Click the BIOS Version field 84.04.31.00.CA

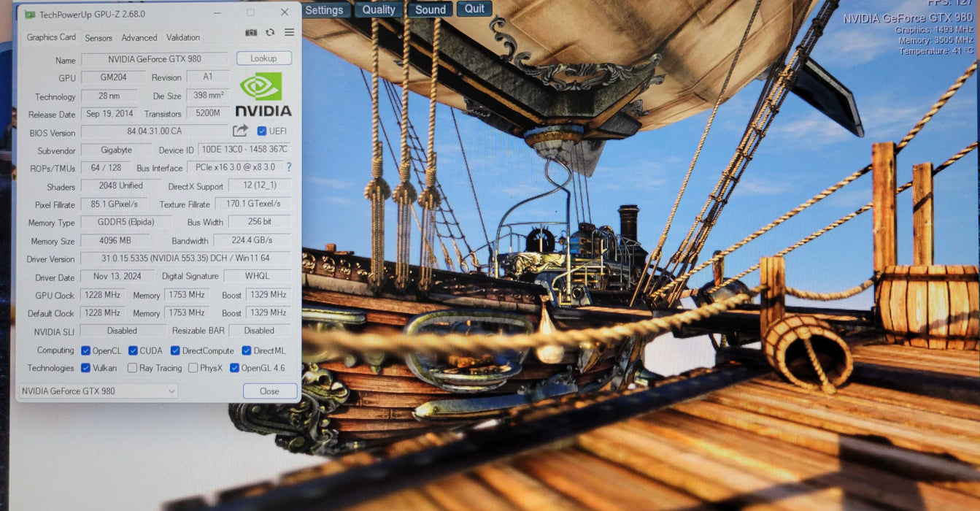155,131
